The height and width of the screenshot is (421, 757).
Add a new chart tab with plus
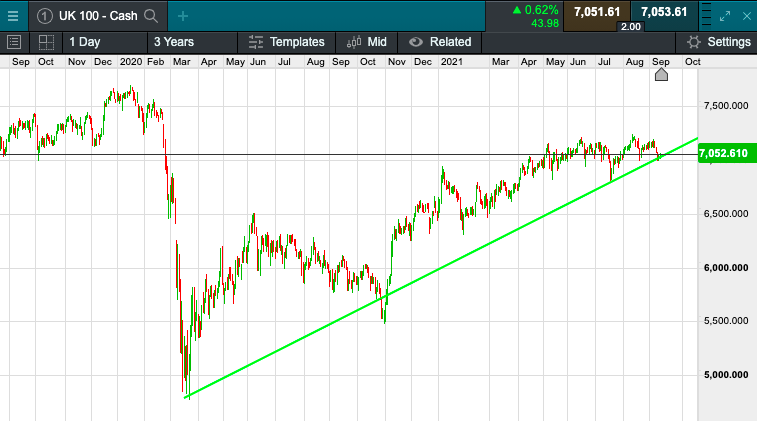pos(182,16)
